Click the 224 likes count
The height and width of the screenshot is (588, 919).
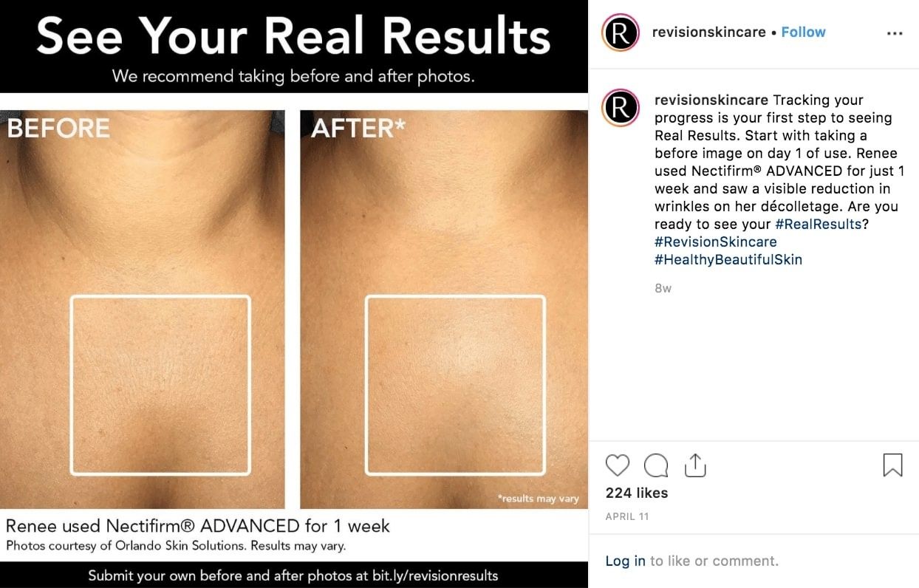pos(637,493)
